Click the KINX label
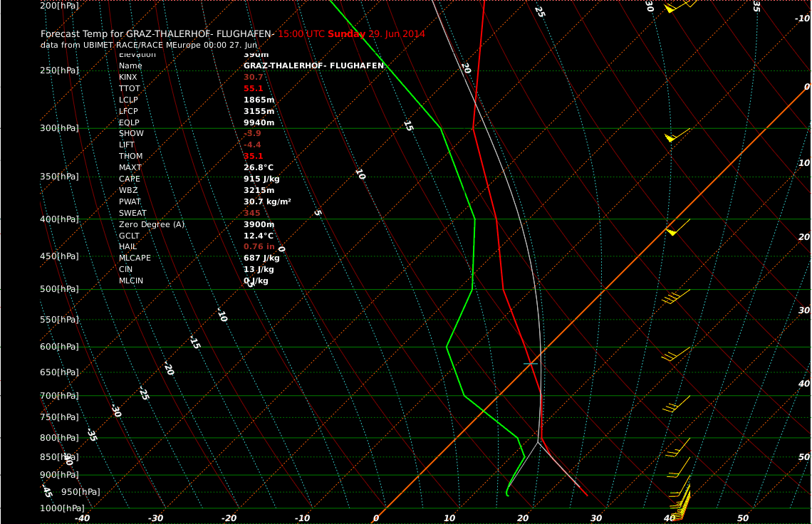Viewport: 812px width, 524px height. 128,77
